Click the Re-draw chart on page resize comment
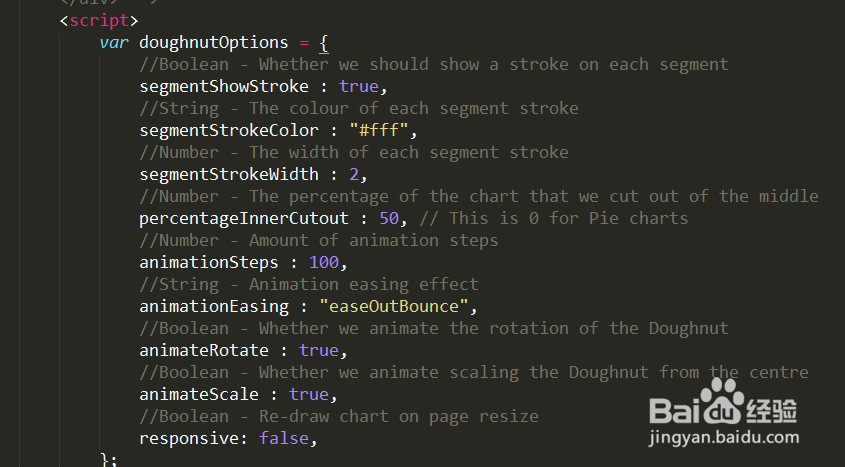 point(338,416)
